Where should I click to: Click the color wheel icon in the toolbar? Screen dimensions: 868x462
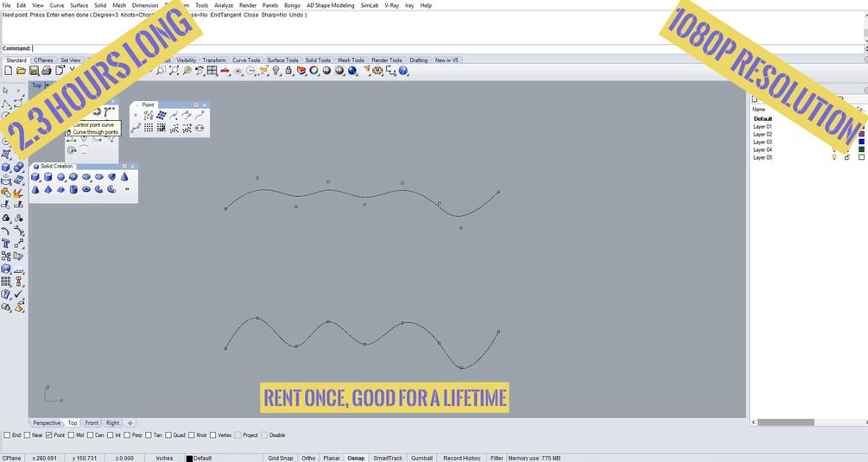click(314, 71)
